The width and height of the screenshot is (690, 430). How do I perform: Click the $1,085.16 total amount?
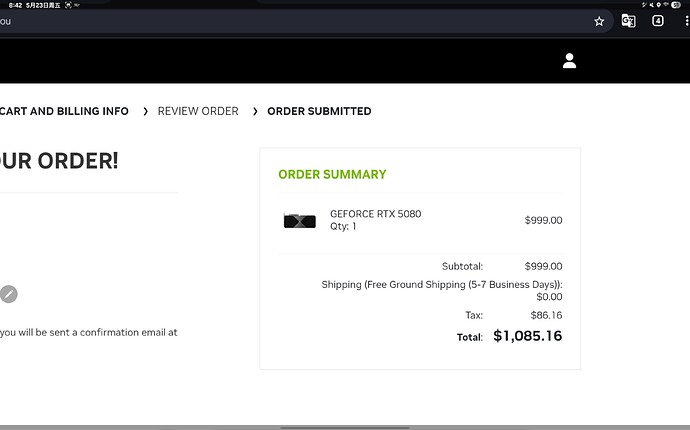click(x=527, y=336)
